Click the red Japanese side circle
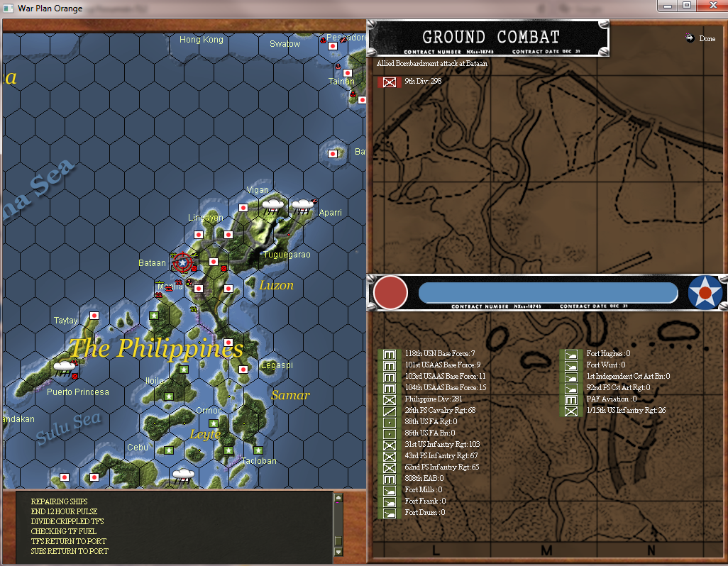This screenshot has height=566, width=728. pos(390,293)
